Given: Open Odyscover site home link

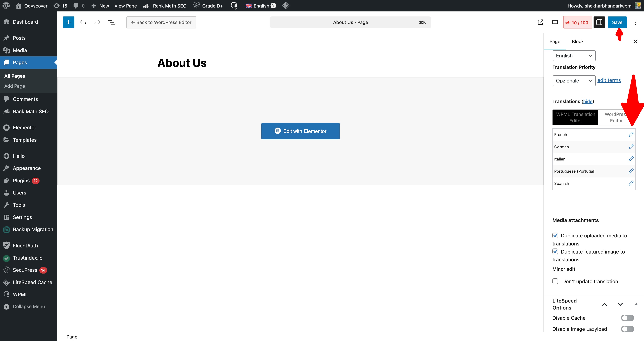Looking at the screenshot, I should point(31,6).
